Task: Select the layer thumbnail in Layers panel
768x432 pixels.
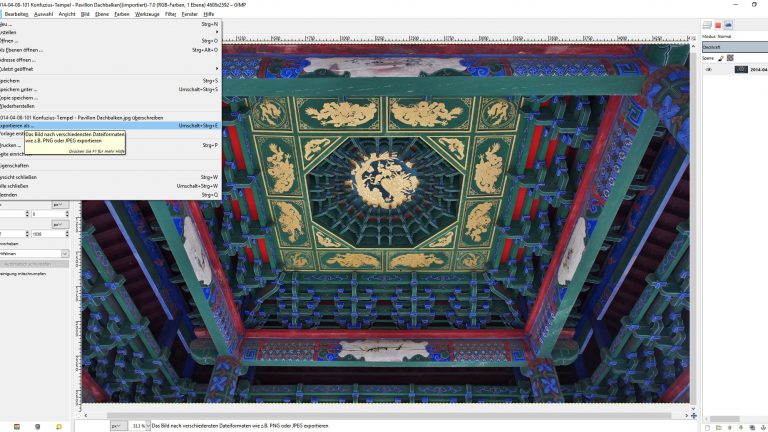Action: [x=741, y=70]
